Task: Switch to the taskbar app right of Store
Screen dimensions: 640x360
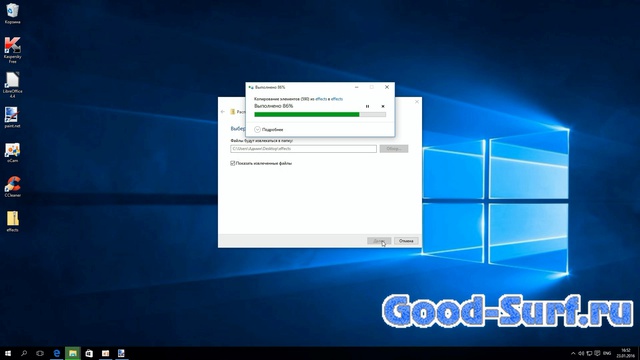Action: coord(105,353)
